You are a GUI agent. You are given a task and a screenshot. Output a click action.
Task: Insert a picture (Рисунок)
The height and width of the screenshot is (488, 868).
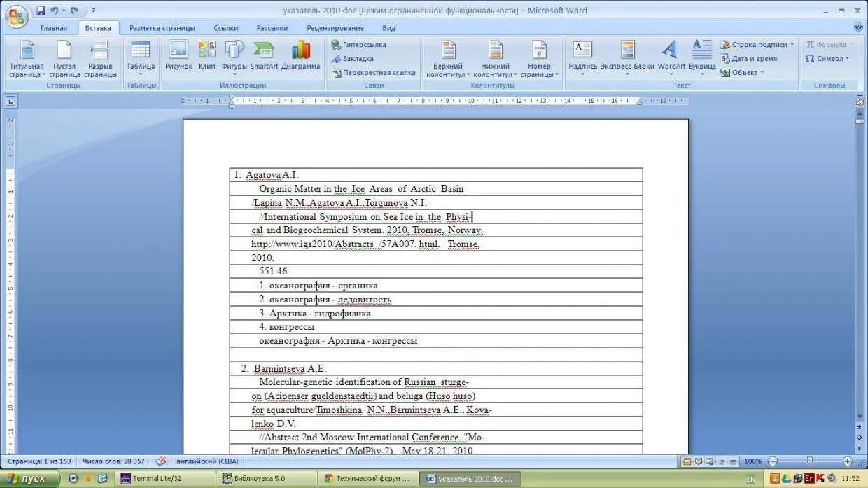coord(178,56)
